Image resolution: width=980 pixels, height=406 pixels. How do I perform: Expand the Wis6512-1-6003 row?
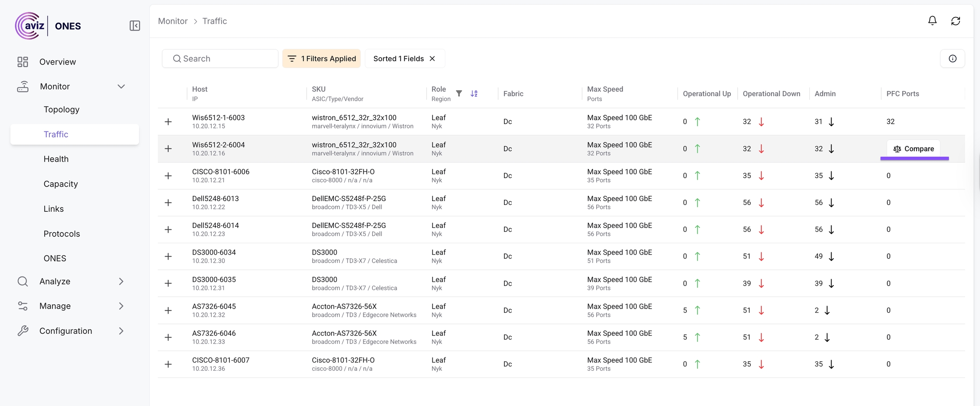click(x=168, y=122)
